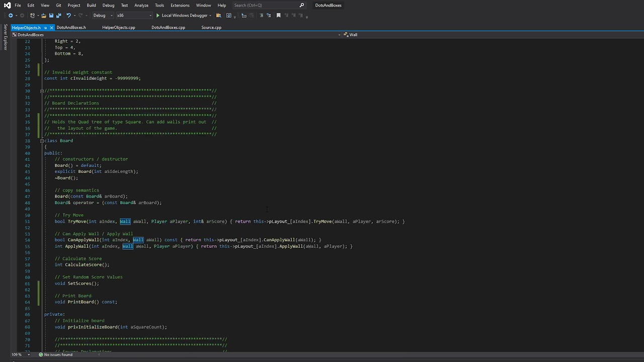The height and width of the screenshot is (362, 644).
Task: Open the Debug configuration dropdown
Action: pos(102,16)
